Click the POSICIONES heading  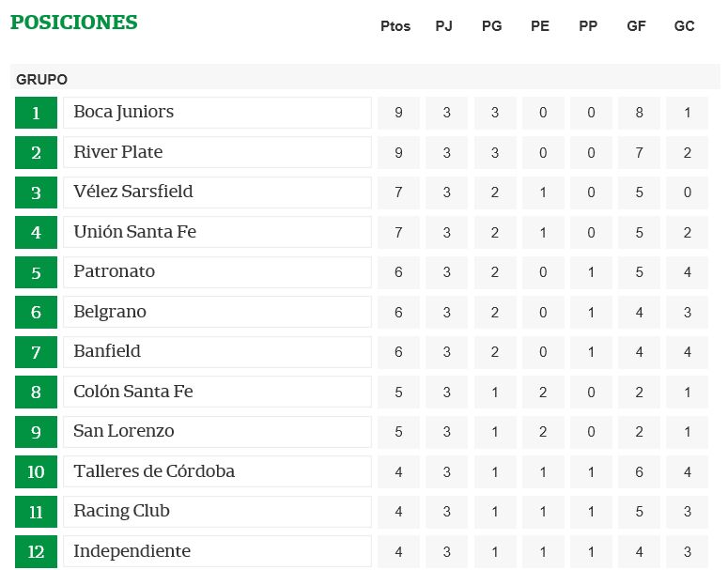click(74, 23)
